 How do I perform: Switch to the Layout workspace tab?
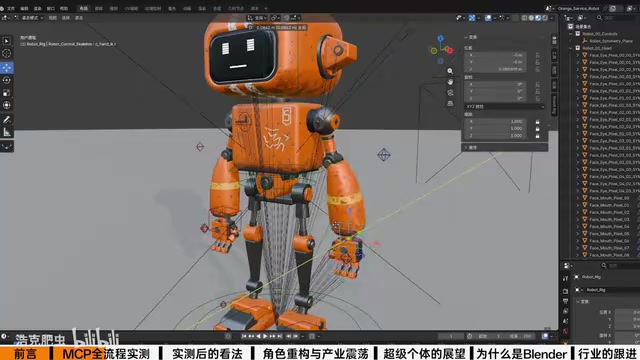pos(83,8)
